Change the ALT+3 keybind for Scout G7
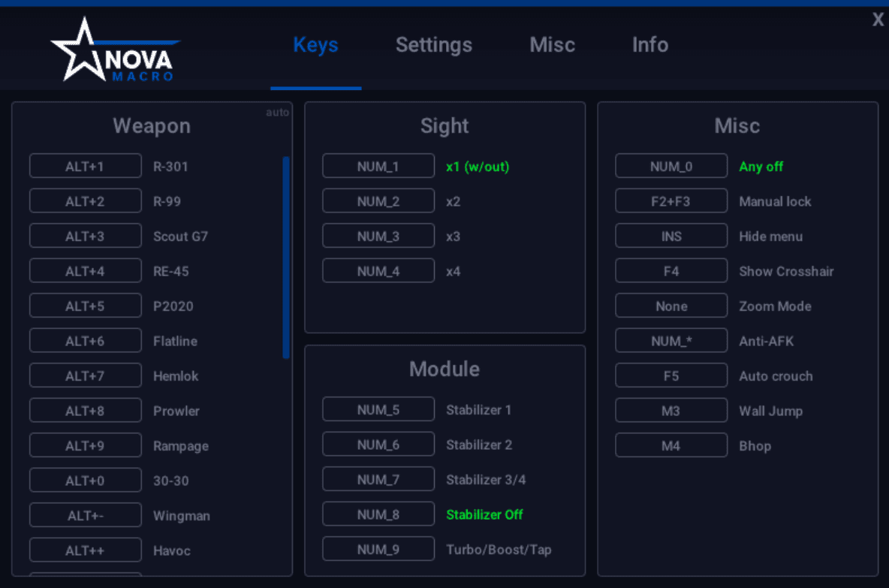The height and width of the screenshot is (588, 889). tap(85, 236)
